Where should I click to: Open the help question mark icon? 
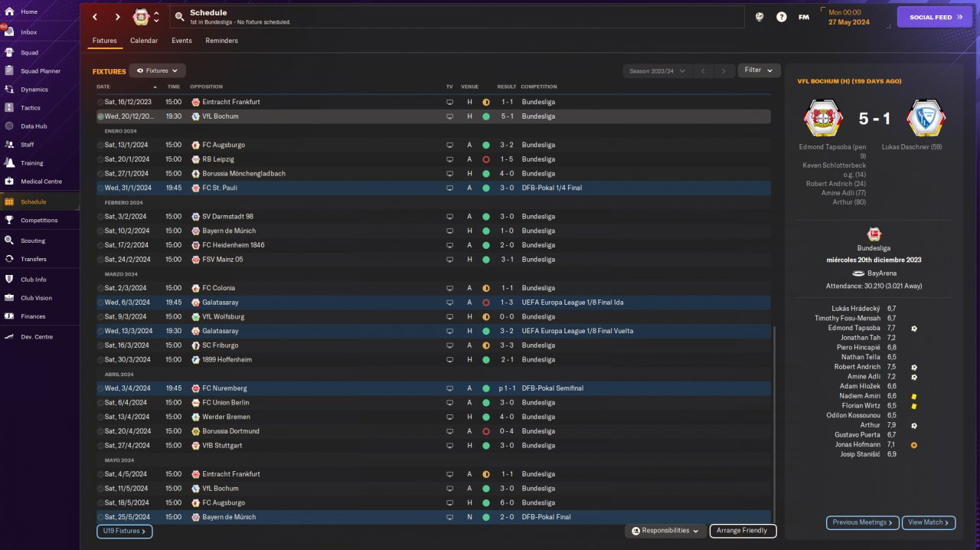[x=781, y=17]
